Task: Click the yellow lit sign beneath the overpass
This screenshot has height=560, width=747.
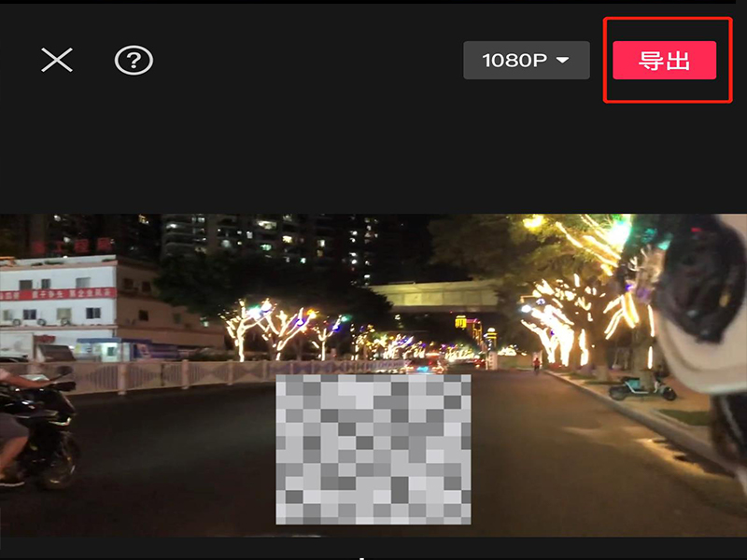Action: point(460,323)
